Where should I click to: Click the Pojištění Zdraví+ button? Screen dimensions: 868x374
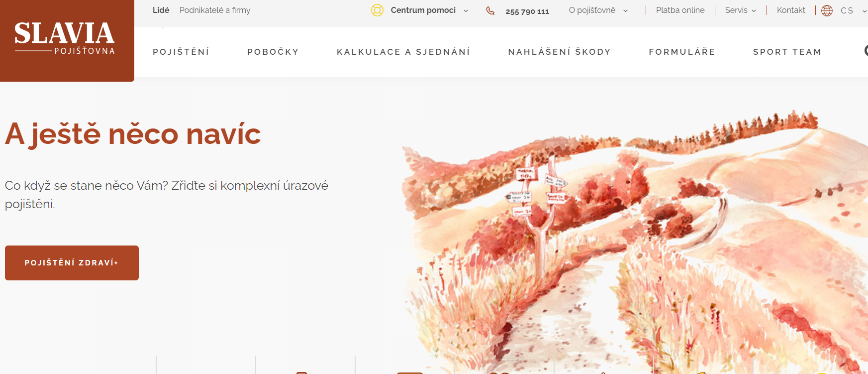(x=72, y=263)
